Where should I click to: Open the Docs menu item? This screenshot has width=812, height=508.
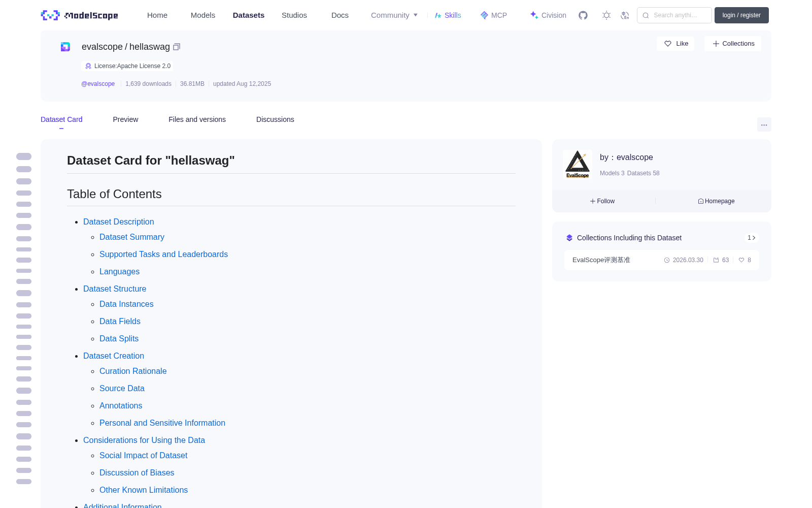340,15
